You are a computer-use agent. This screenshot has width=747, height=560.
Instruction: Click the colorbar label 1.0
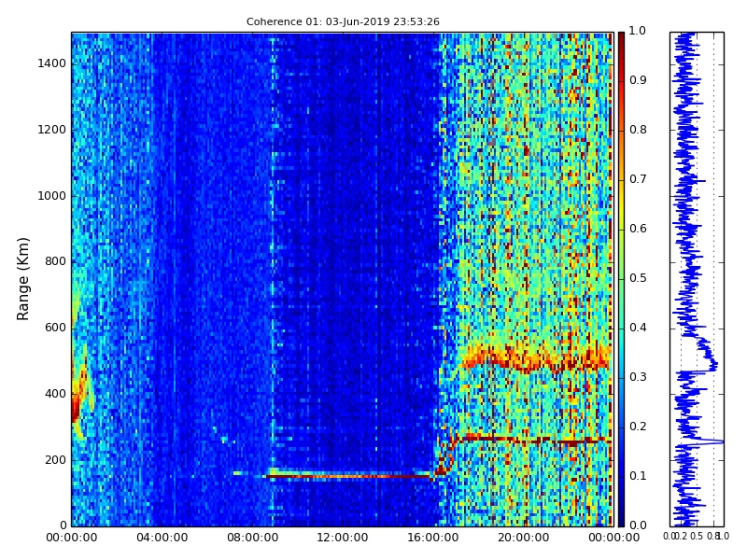[x=638, y=31]
